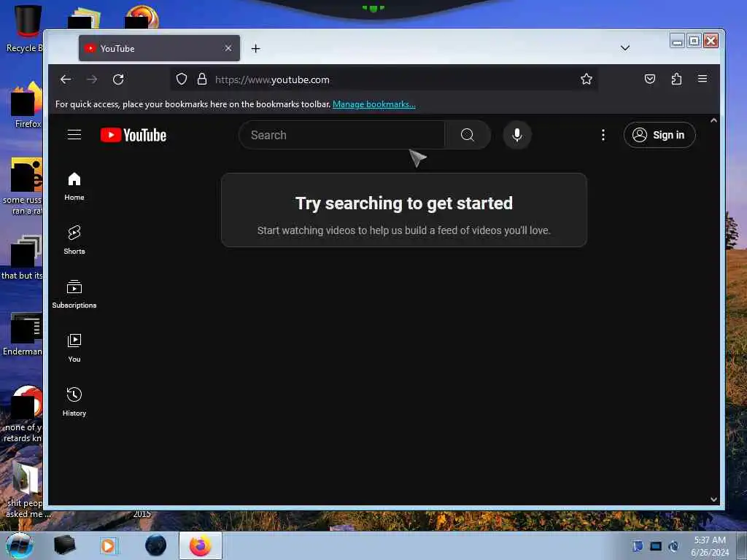Click the taskbar clock
This screenshot has height=560, width=747.
[x=710, y=546]
